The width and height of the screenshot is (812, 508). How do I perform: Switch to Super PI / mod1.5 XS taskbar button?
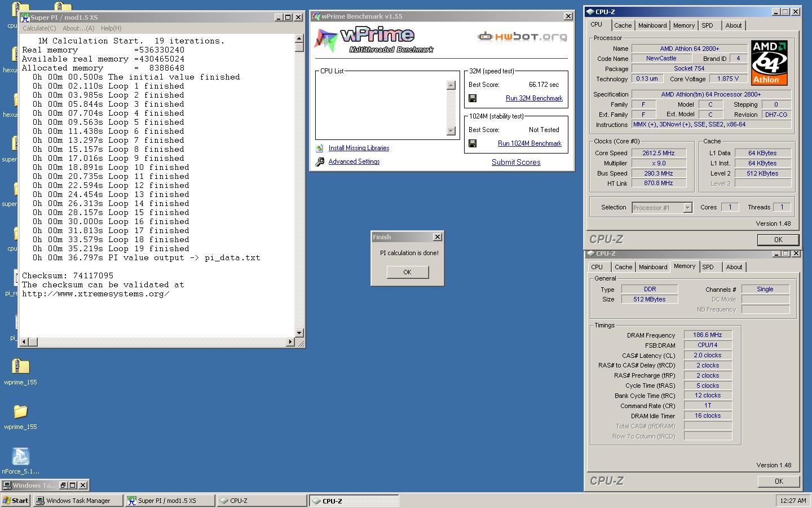click(x=170, y=501)
